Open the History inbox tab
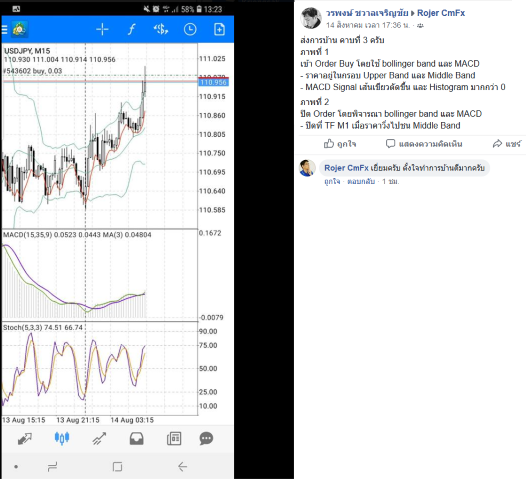Viewport: 526px width, 480px height. pyautogui.click(x=137, y=438)
